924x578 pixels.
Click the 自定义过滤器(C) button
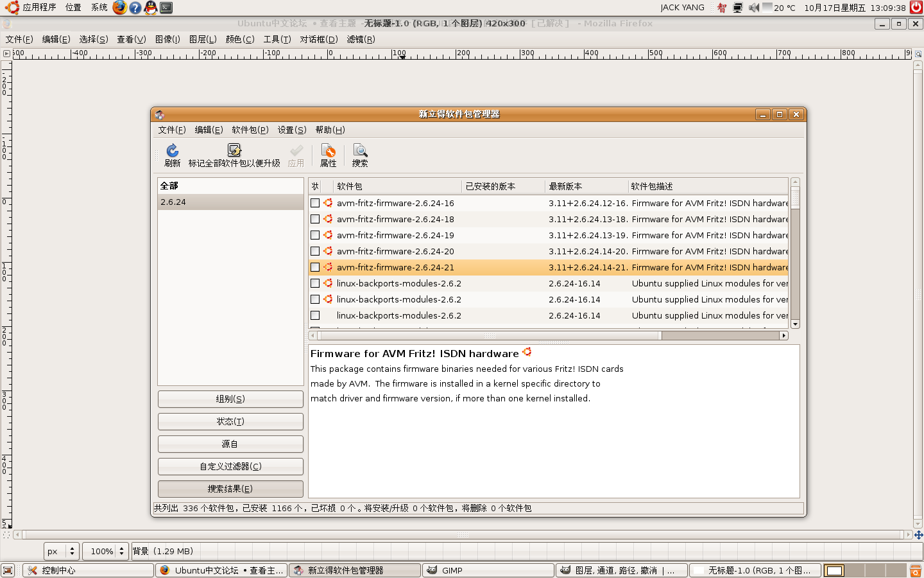point(230,466)
